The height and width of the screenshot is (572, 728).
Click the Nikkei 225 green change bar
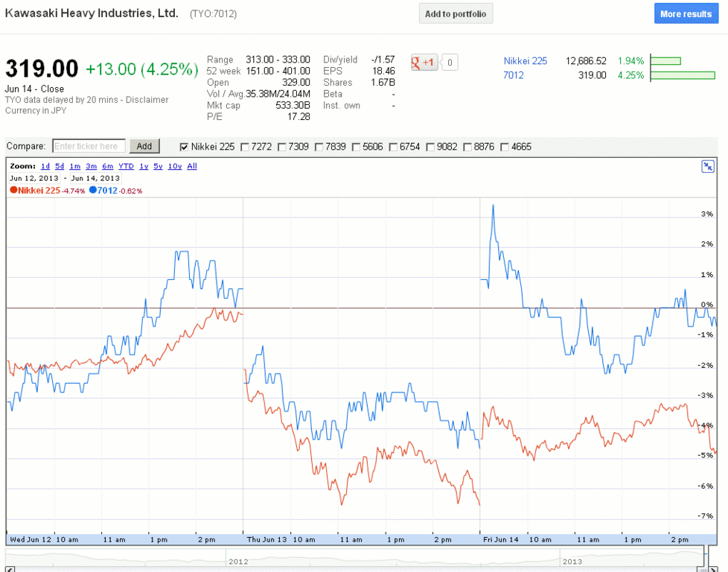coord(665,61)
